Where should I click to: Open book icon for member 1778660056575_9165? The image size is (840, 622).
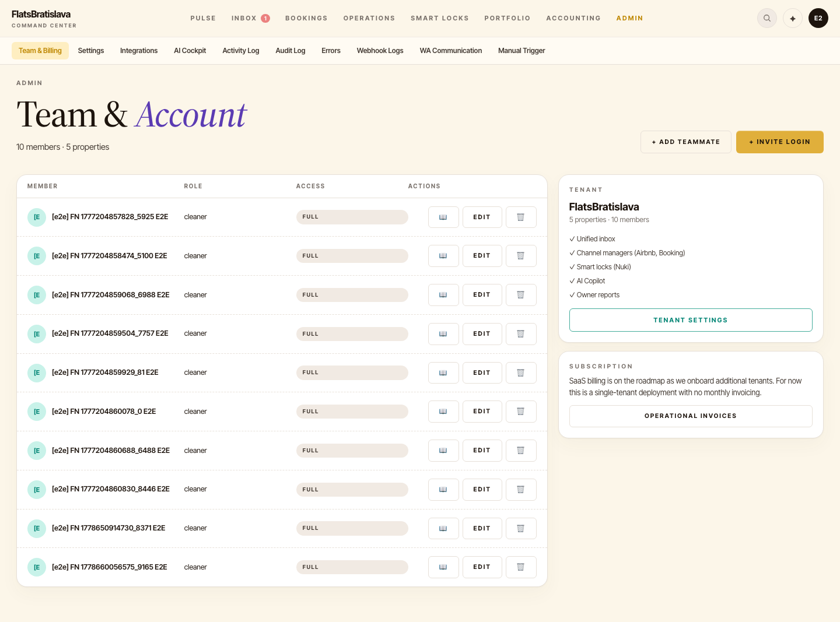pyautogui.click(x=443, y=567)
